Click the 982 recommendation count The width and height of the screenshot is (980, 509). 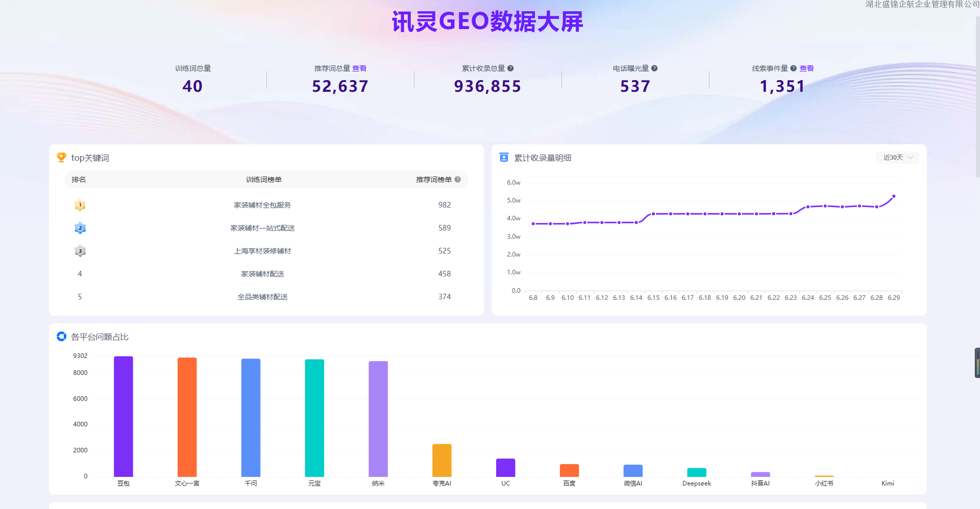[x=445, y=205]
